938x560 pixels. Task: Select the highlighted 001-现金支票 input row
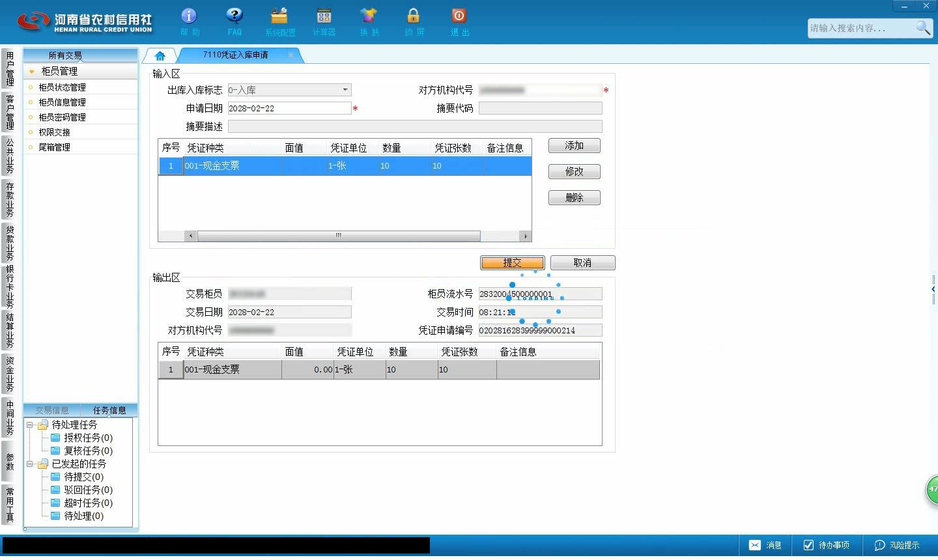click(x=345, y=166)
